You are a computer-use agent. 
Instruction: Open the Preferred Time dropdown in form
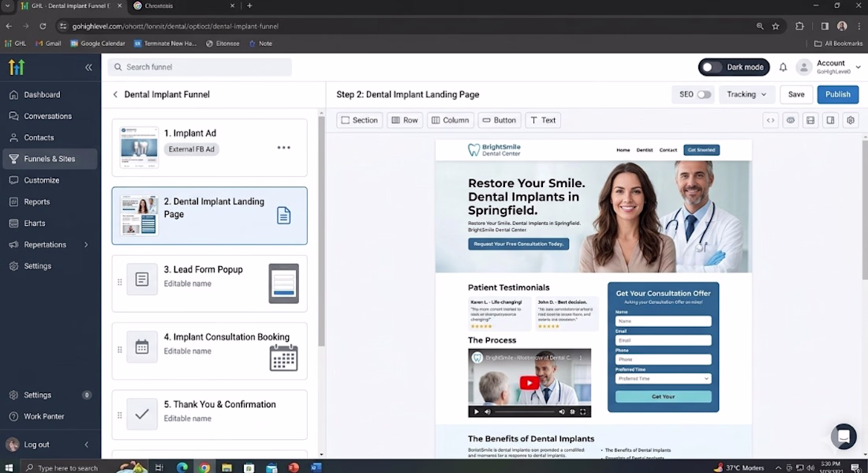(x=663, y=379)
